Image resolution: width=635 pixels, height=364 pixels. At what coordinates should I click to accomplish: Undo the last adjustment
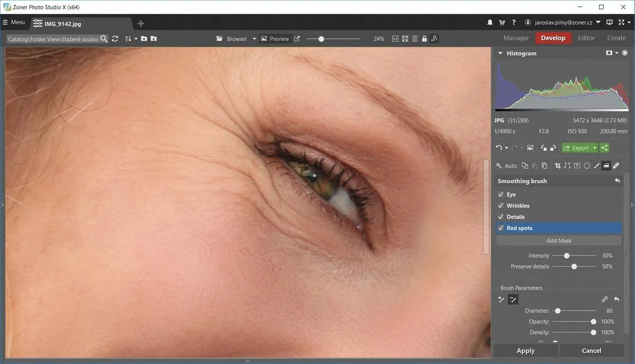coord(498,148)
